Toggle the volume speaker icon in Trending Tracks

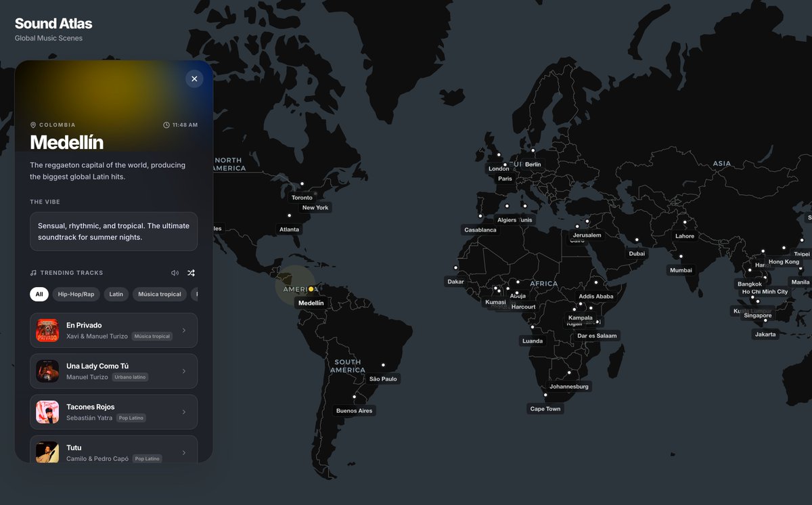(175, 273)
